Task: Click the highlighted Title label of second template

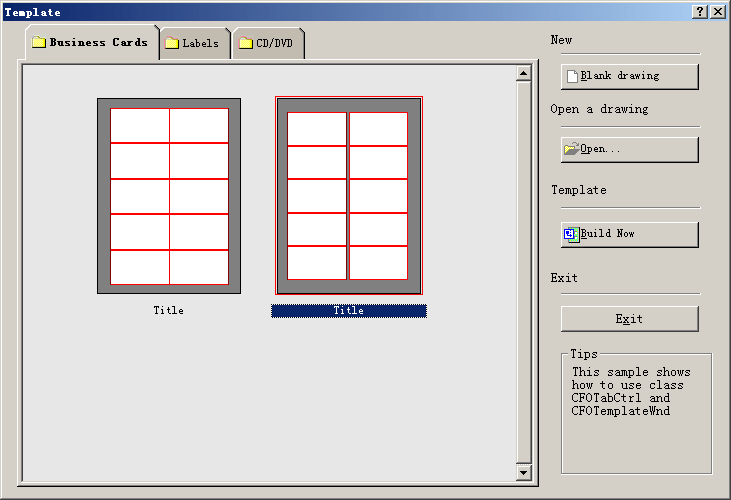Action: (348, 311)
